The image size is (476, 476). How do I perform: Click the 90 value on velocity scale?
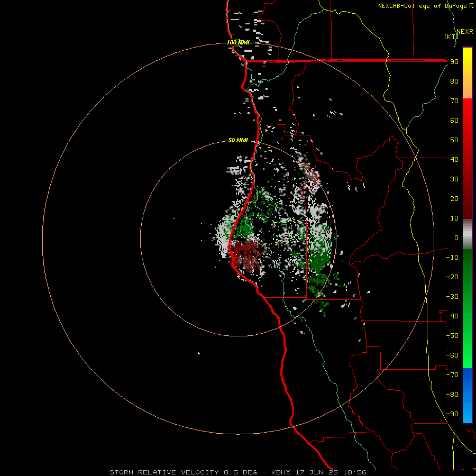click(454, 62)
